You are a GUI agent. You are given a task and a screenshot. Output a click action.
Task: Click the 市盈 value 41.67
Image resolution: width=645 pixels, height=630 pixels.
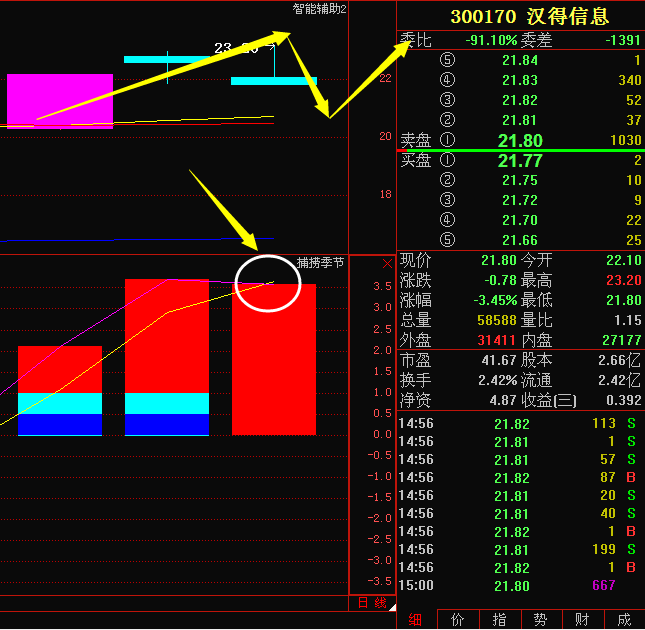pyautogui.click(x=499, y=361)
